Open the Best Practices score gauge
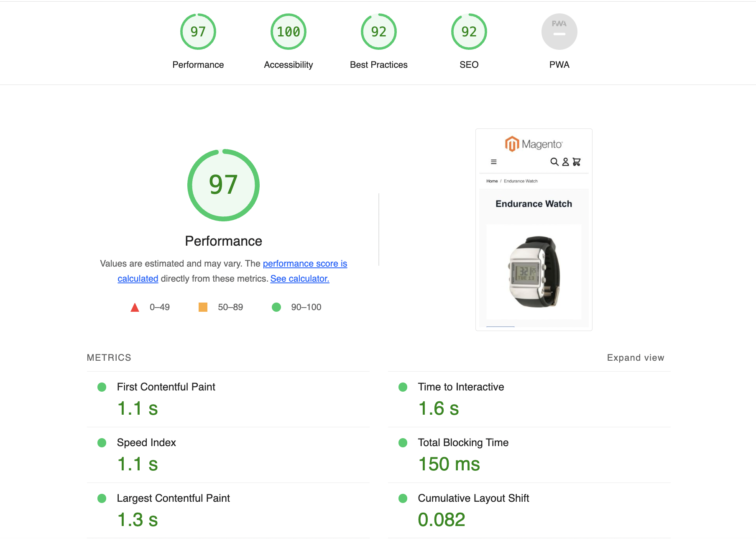The width and height of the screenshot is (756, 539). [378, 32]
